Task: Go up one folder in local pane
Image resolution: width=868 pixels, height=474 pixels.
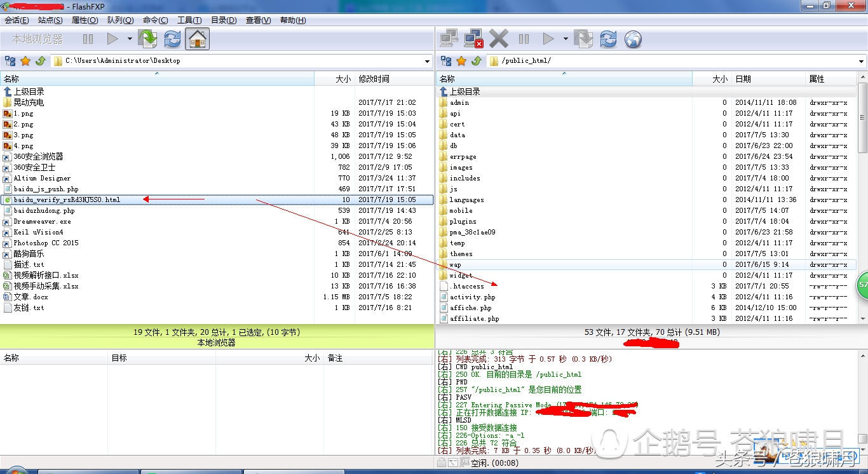Action: pos(41,61)
